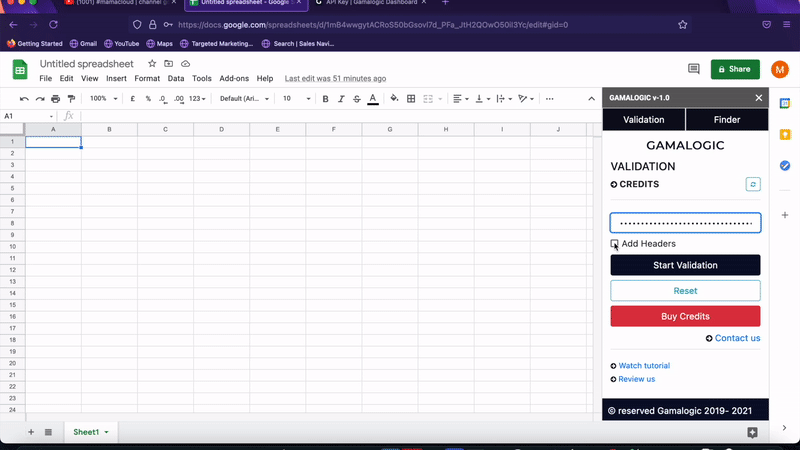The width and height of the screenshot is (800, 450).
Task: Open the File menu
Action: tap(45, 79)
